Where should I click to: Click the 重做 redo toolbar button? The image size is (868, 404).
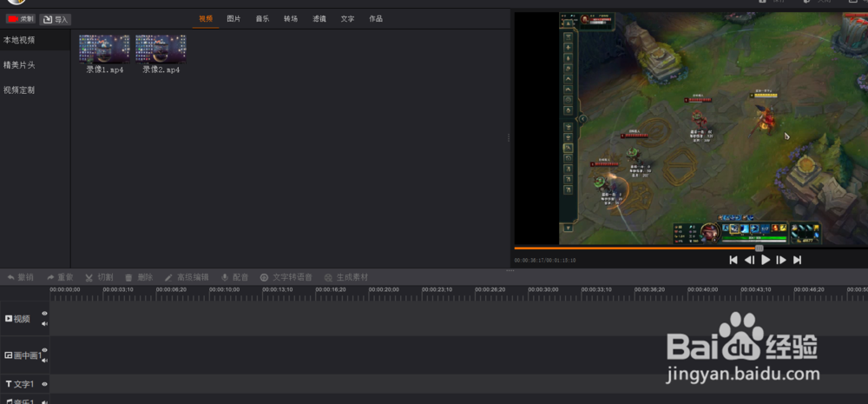[60, 277]
